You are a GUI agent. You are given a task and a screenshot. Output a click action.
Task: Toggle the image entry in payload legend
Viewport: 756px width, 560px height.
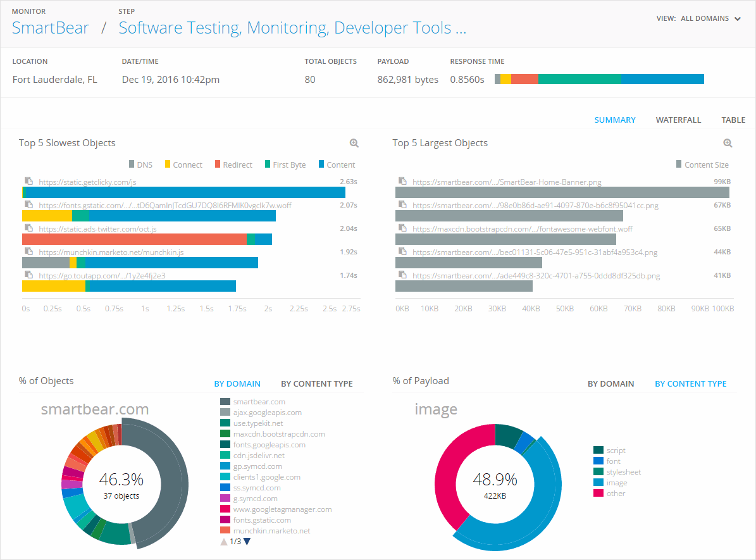pyautogui.click(x=611, y=482)
